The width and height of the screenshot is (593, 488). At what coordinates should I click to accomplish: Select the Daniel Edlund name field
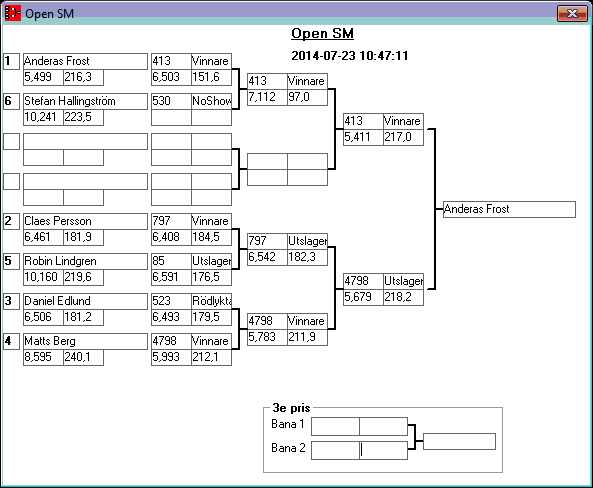point(85,302)
